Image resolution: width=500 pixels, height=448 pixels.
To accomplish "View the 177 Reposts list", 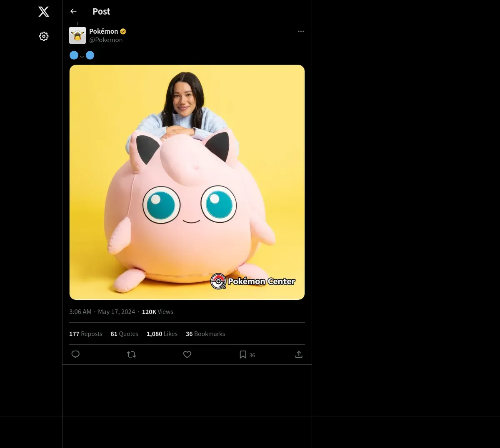I will [x=86, y=334].
